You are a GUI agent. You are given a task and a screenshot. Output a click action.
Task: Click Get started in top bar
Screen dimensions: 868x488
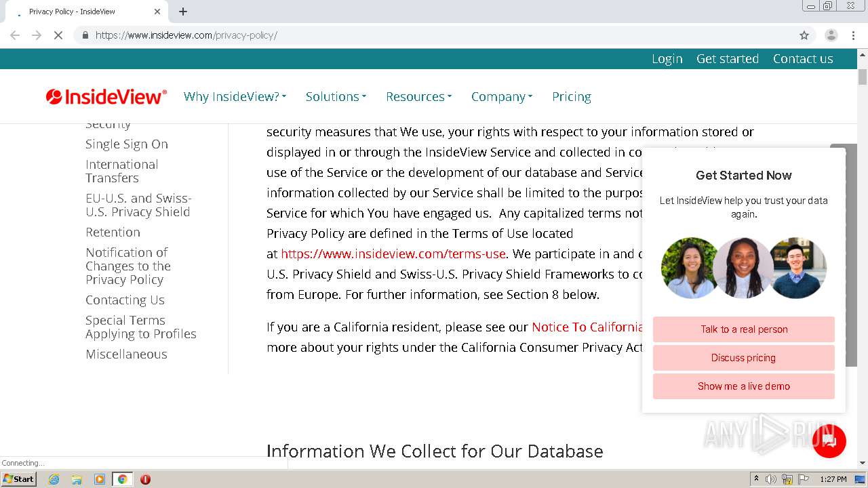pyautogui.click(x=728, y=59)
